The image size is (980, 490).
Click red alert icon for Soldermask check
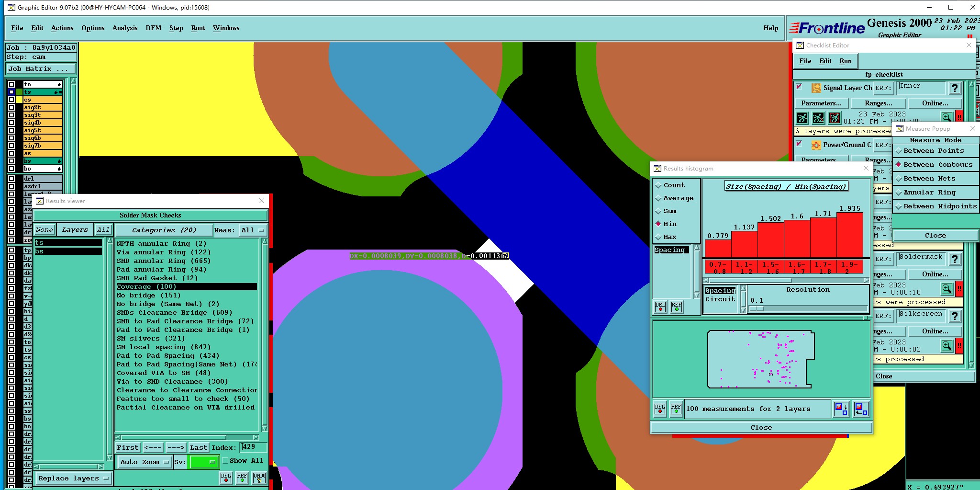[959, 288]
